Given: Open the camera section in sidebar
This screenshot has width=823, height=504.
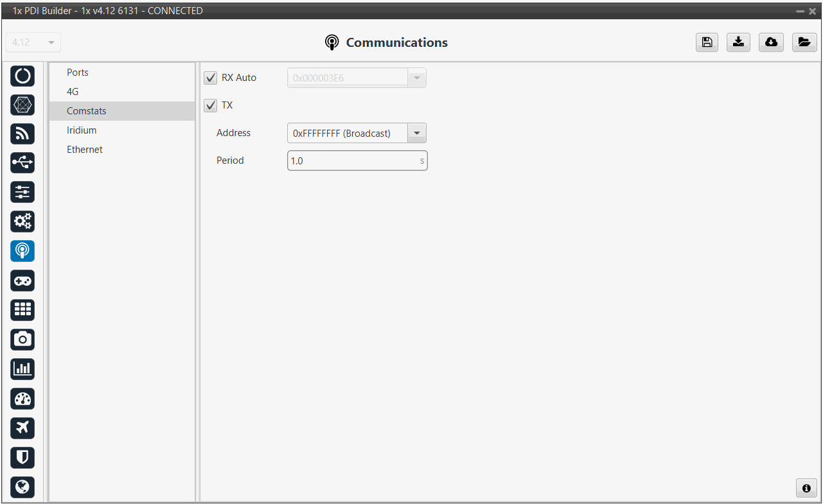Looking at the screenshot, I should (22, 339).
